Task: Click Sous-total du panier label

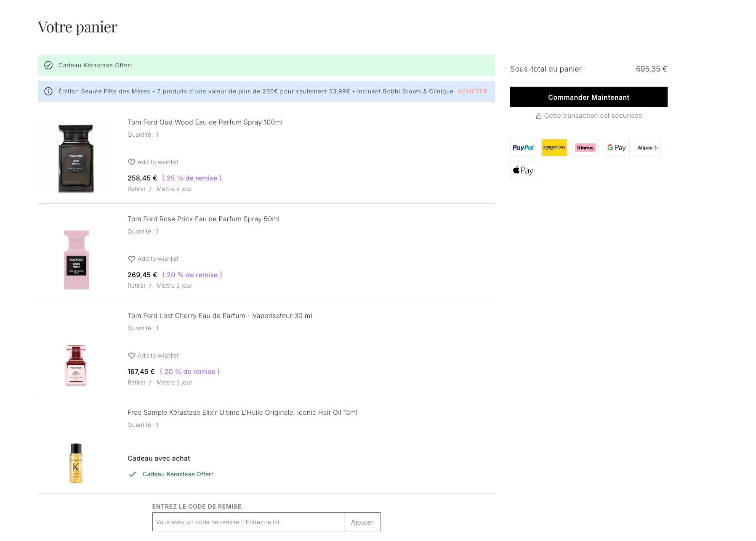Action: pos(548,69)
